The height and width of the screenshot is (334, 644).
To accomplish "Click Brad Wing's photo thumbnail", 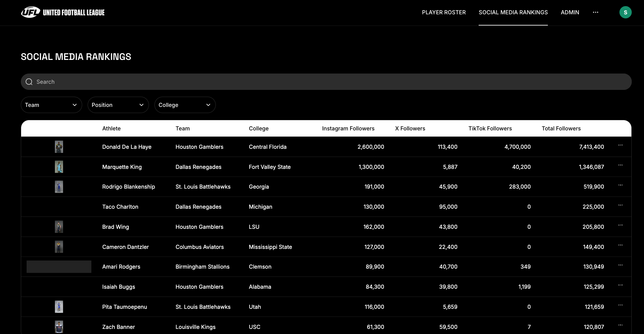I will tap(59, 227).
